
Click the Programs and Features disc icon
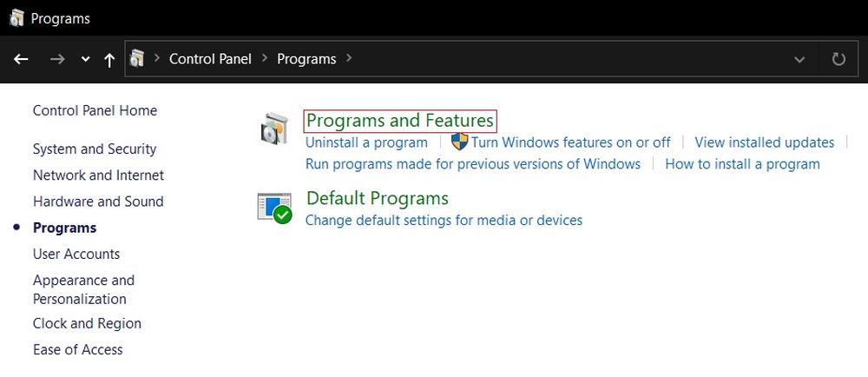tap(274, 129)
